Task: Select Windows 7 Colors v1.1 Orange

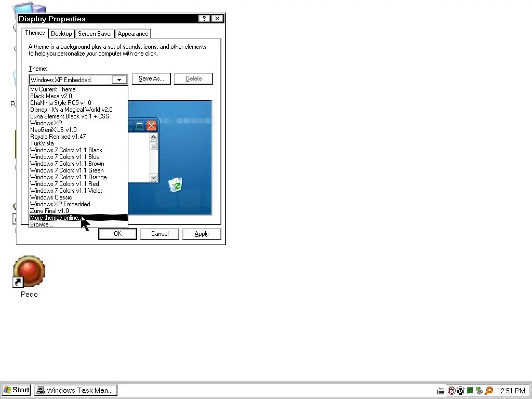Action: [78, 178]
